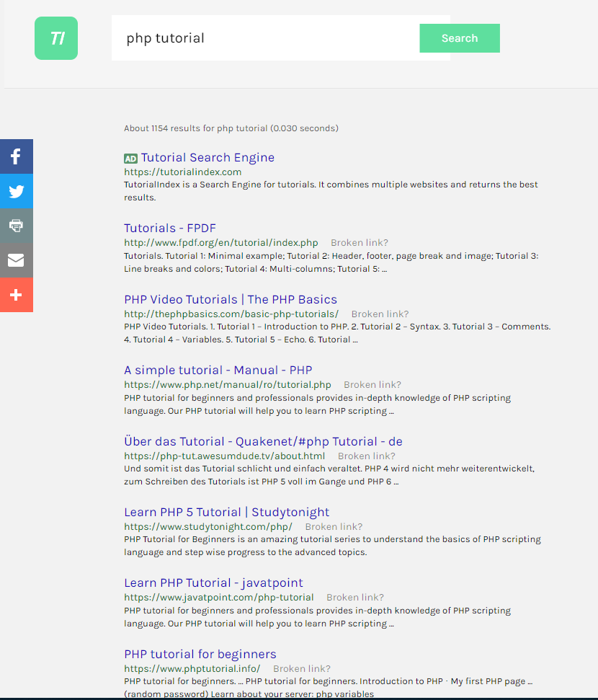Report broken link for Studytonight result

pyautogui.click(x=334, y=527)
